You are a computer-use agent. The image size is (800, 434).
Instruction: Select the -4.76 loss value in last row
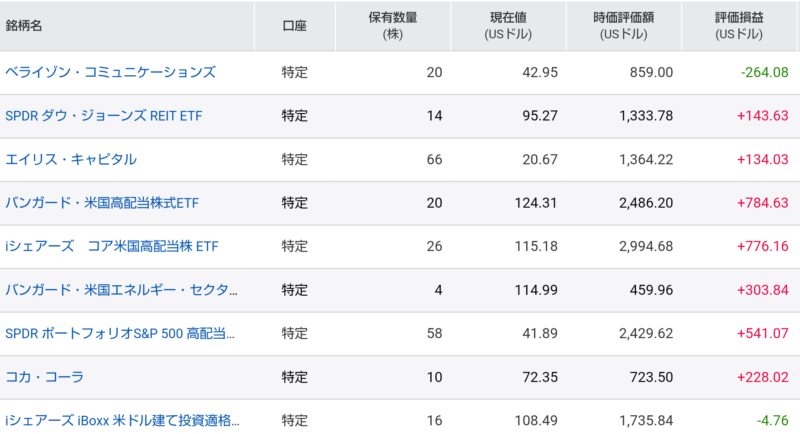pyautogui.click(x=772, y=420)
